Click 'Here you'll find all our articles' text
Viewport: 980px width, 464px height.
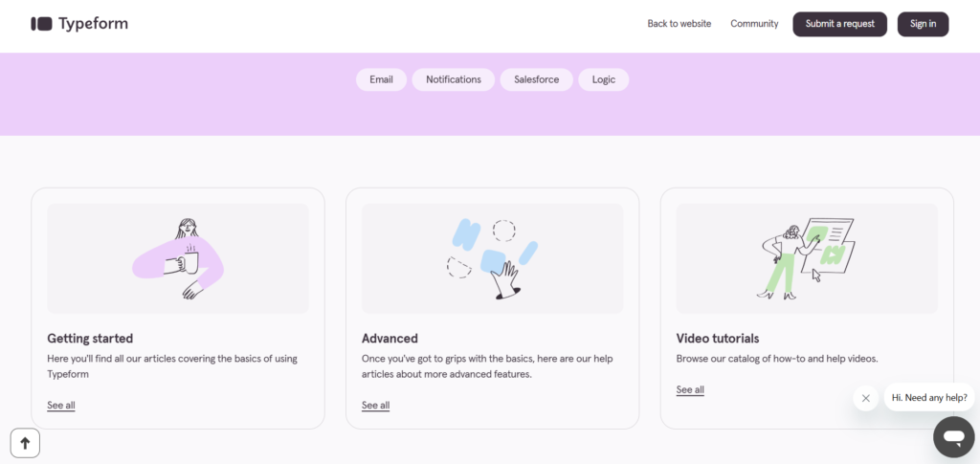[x=172, y=366]
